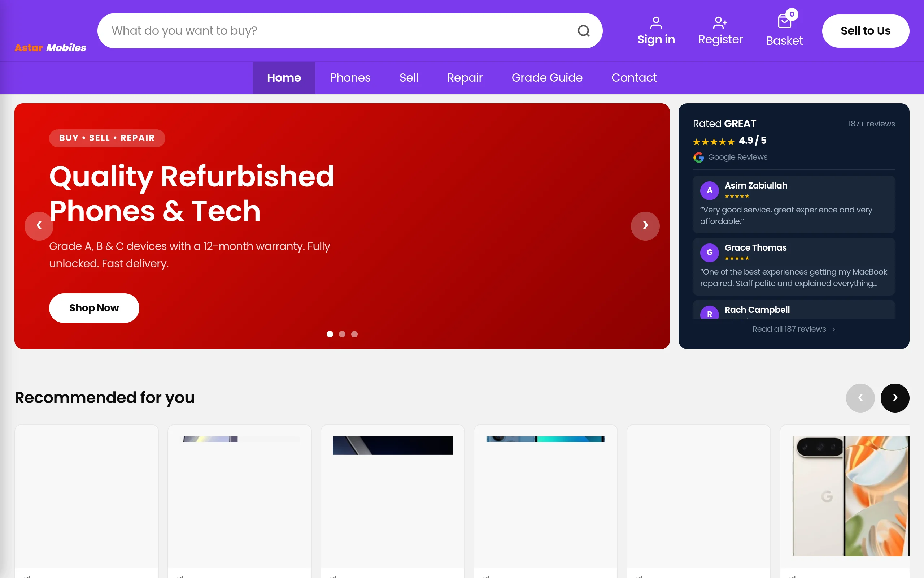Show next recommended products

(x=895, y=398)
